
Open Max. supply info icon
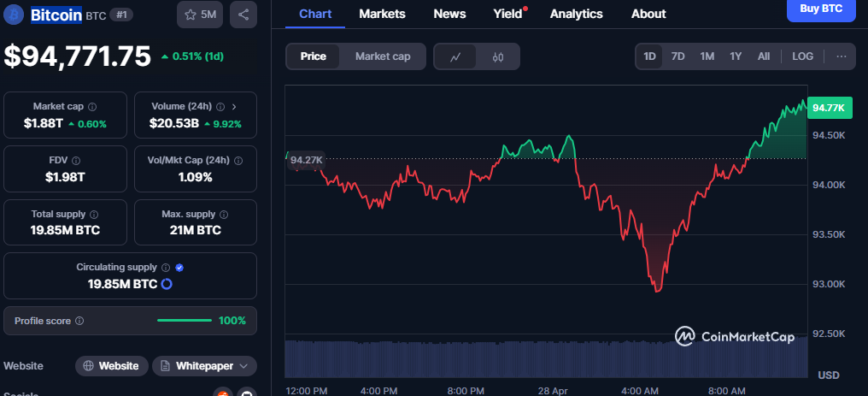[x=224, y=215]
